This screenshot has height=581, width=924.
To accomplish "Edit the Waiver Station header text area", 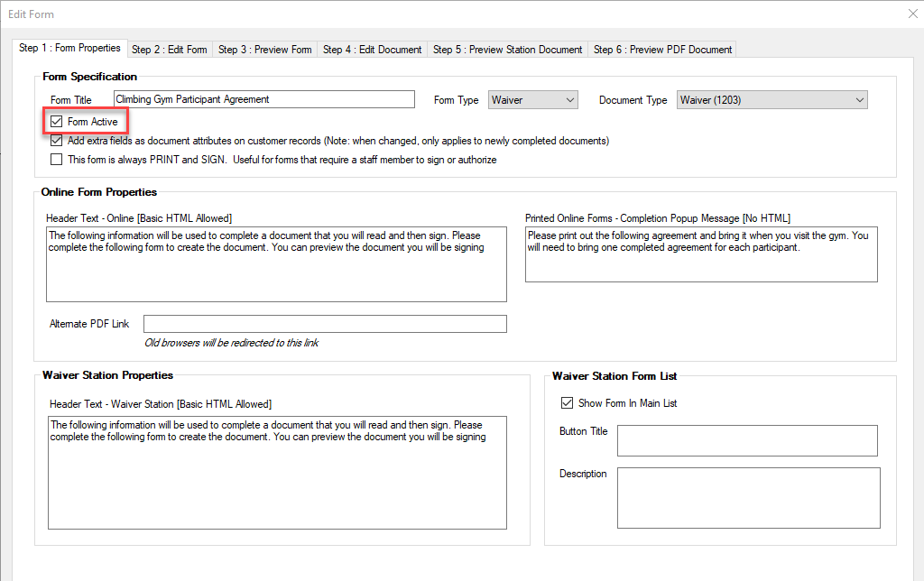I will pos(278,473).
